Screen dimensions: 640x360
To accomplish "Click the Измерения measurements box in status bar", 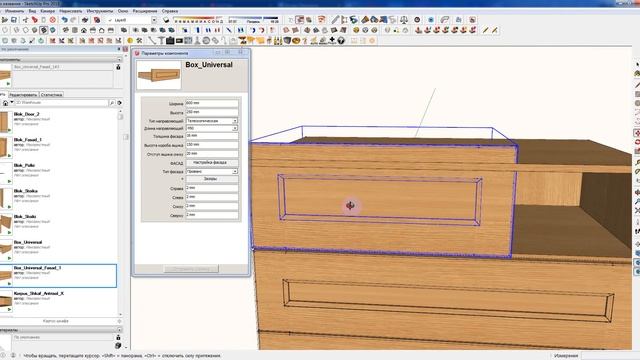I will pyautogui.click(x=610, y=356).
